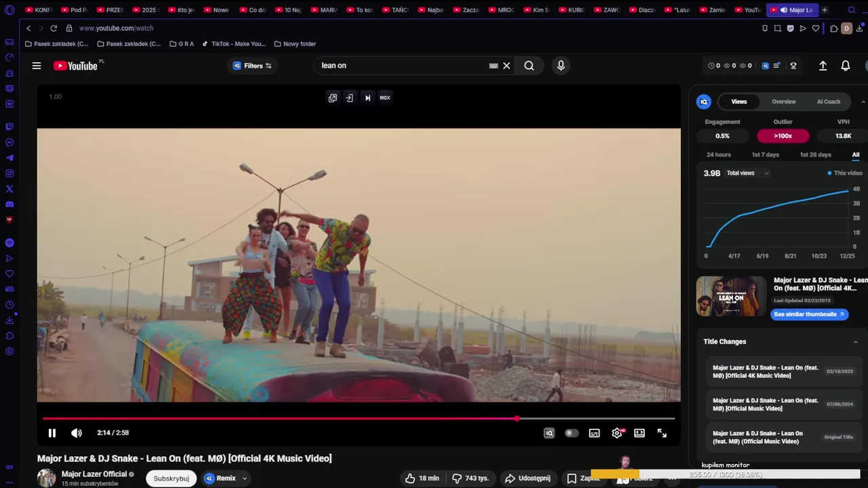Click the Subskrybuj button
Viewport: 868px width, 488px height.
pyautogui.click(x=171, y=479)
